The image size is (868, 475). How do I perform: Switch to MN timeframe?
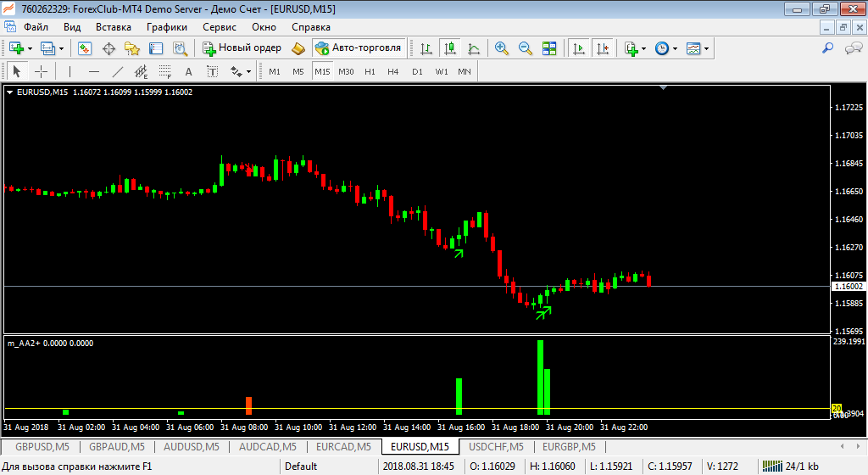(465, 71)
